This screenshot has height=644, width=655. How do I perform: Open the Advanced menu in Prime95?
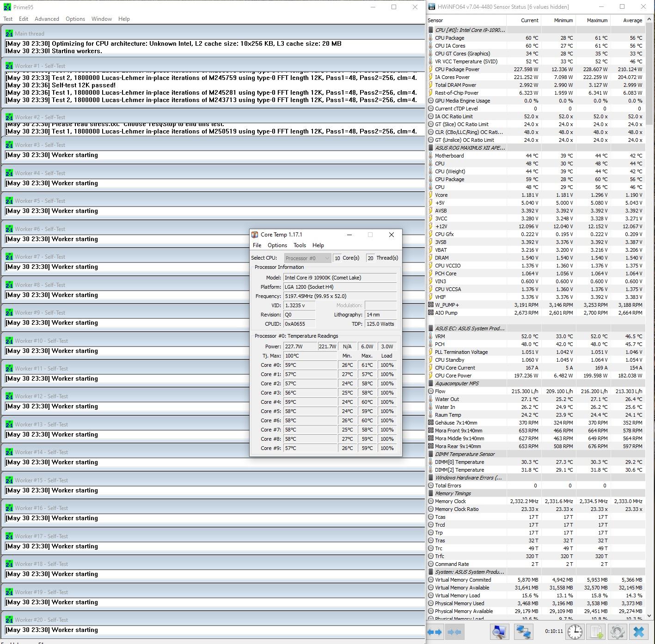(x=47, y=19)
